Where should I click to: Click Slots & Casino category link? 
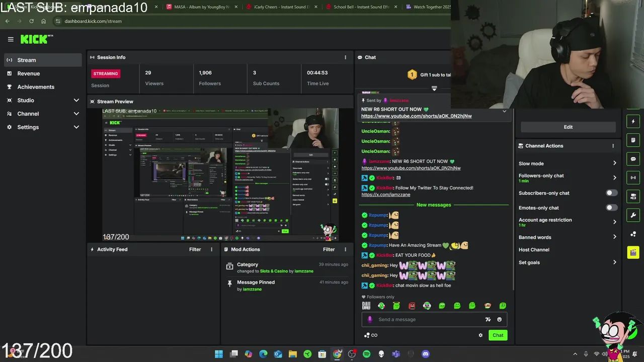click(274, 271)
